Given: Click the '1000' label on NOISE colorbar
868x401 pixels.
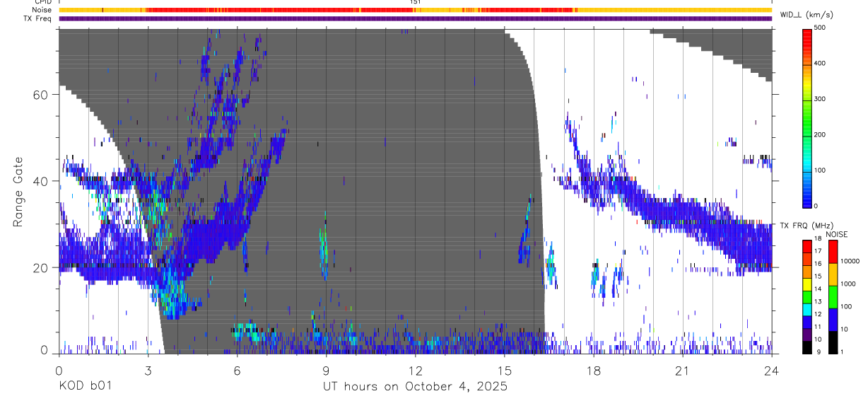Looking at the screenshot, I should point(848,284).
